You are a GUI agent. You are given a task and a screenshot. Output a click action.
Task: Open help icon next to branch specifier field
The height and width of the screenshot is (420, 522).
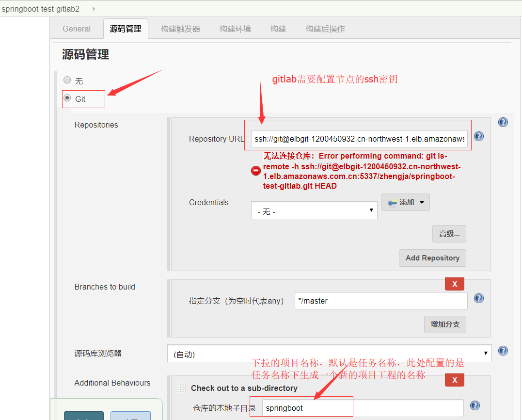coord(479,298)
